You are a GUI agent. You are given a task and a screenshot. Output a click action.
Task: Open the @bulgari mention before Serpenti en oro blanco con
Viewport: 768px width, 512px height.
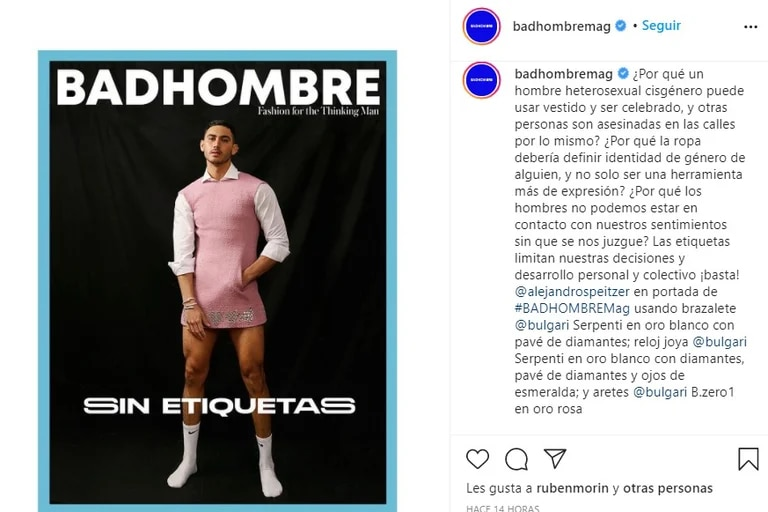tap(542, 325)
